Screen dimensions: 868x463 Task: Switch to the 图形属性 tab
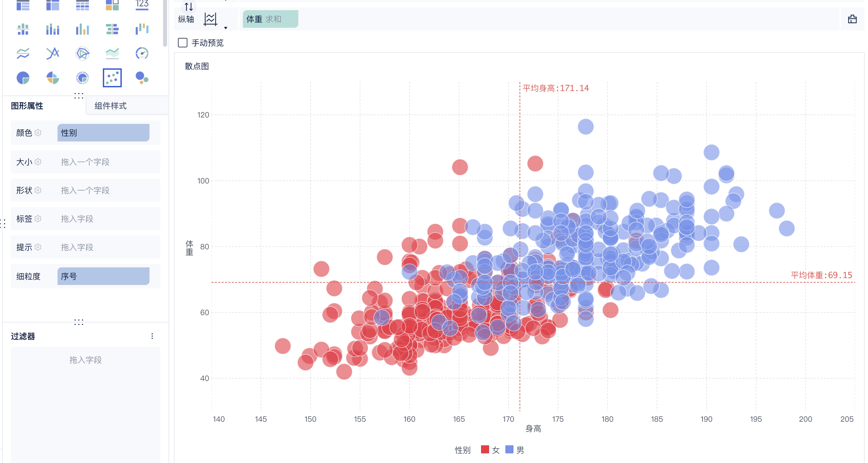pyautogui.click(x=27, y=106)
